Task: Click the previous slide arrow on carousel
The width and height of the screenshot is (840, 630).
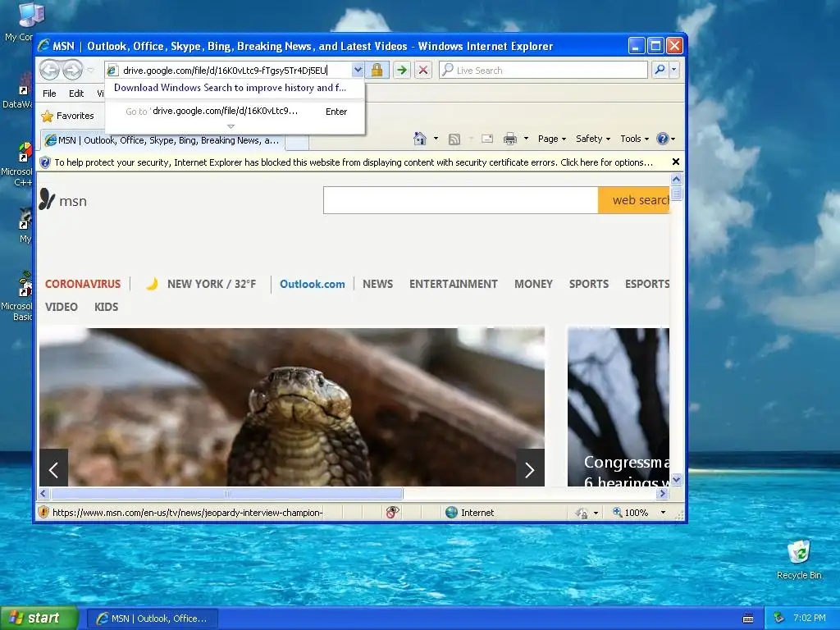Action: [53, 470]
